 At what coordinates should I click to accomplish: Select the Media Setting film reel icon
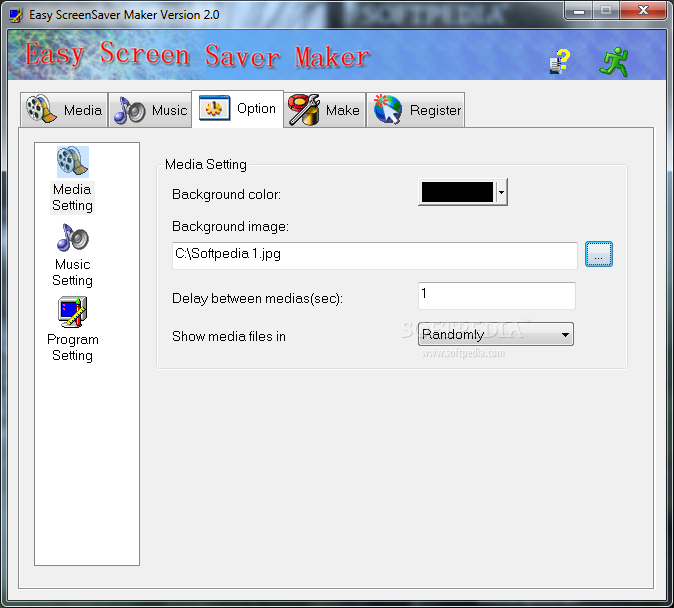coord(73,162)
